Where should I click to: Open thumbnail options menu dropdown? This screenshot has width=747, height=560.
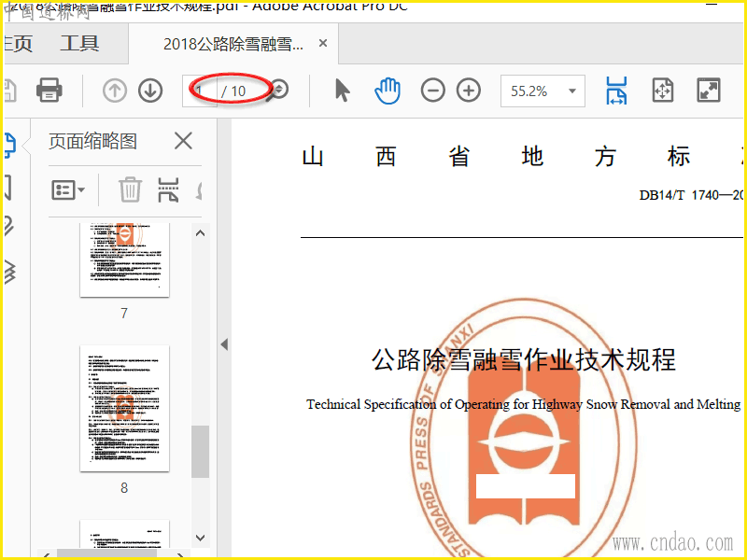(67, 190)
